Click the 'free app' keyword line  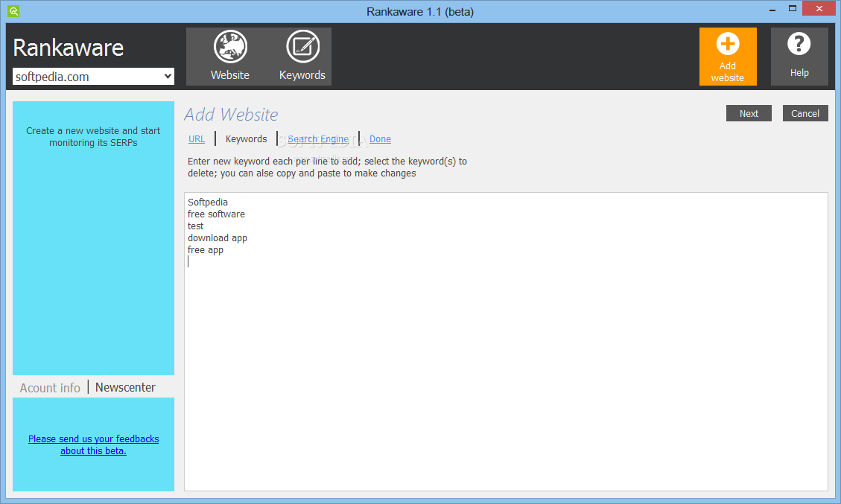click(x=206, y=250)
